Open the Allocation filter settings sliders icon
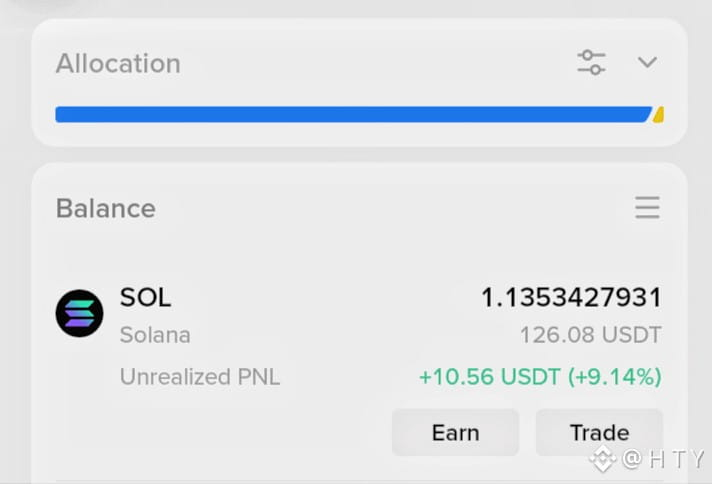The height and width of the screenshot is (484, 712). point(591,62)
